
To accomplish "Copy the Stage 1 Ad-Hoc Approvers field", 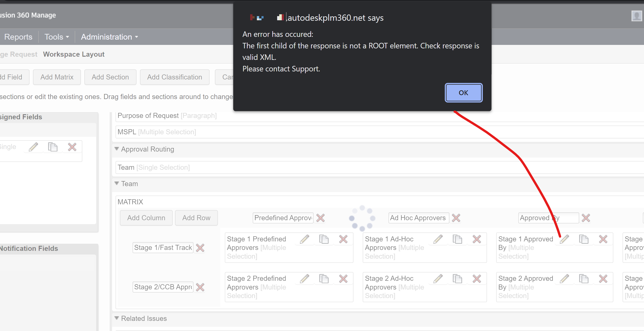I will click(x=457, y=239).
